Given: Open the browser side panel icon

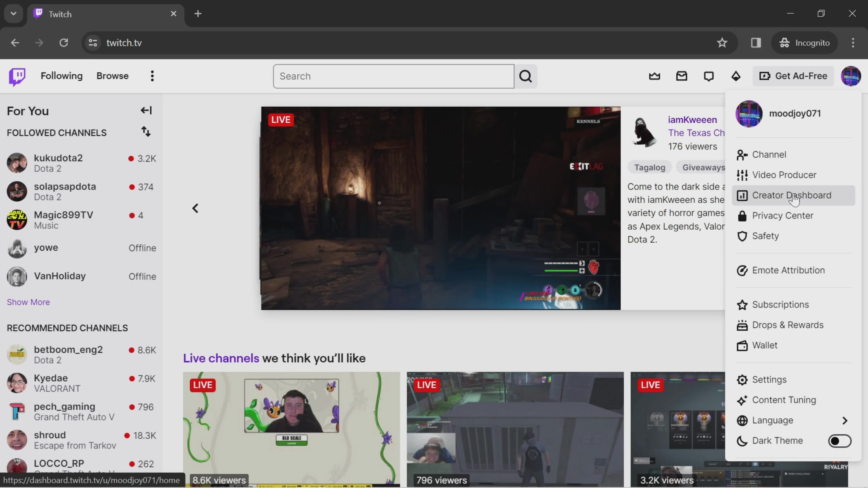Looking at the screenshot, I should point(756,43).
